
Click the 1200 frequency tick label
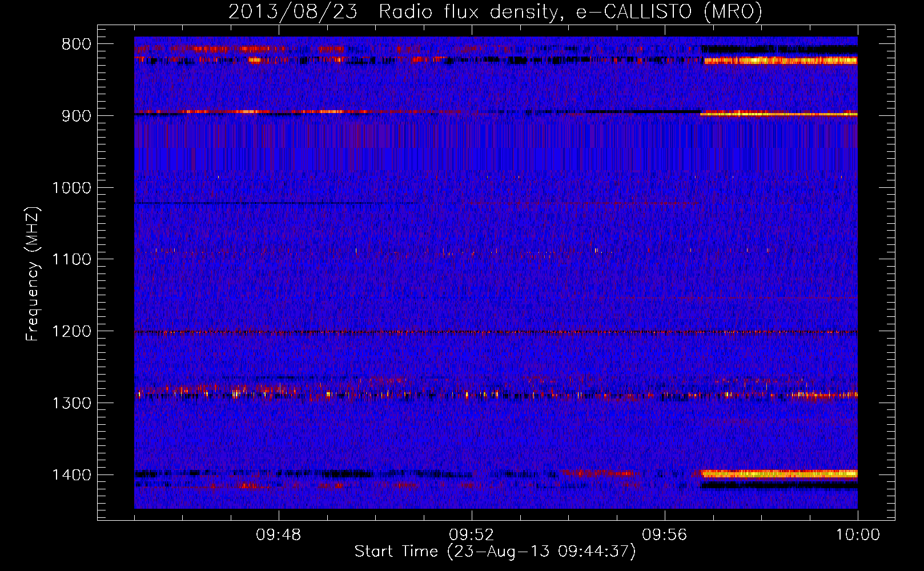click(71, 332)
